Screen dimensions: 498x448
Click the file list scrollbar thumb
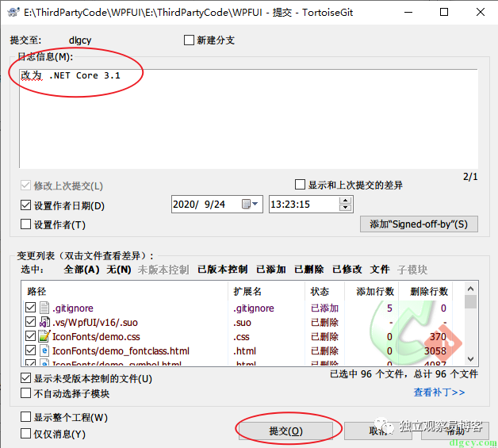pyautogui.click(x=471, y=301)
